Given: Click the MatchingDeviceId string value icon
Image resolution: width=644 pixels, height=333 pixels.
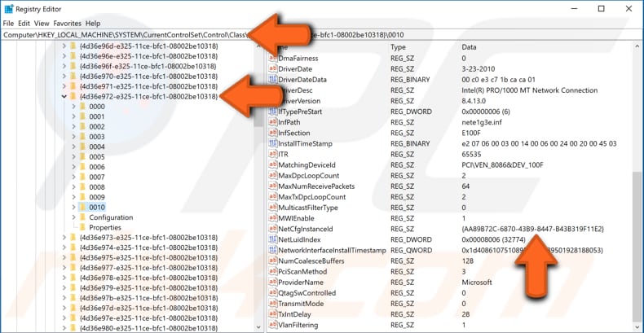Looking at the screenshot, I should [273, 164].
